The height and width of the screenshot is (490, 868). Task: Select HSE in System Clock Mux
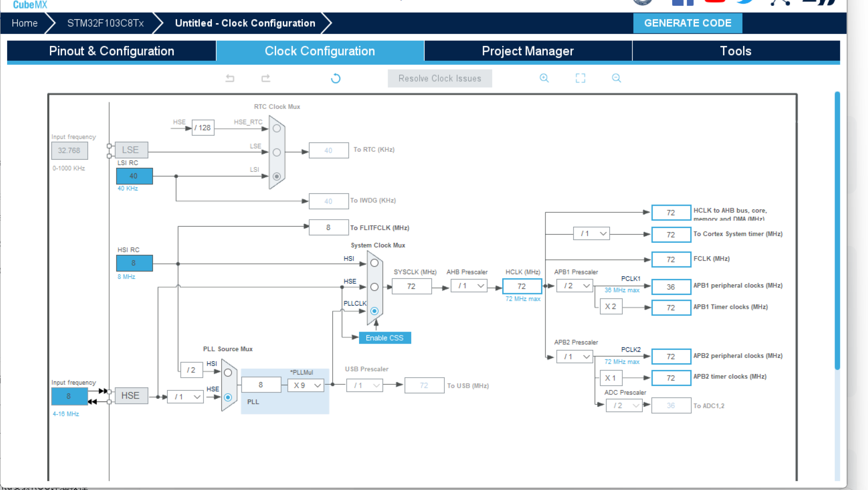pyautogui.click(x=374, y=287)
